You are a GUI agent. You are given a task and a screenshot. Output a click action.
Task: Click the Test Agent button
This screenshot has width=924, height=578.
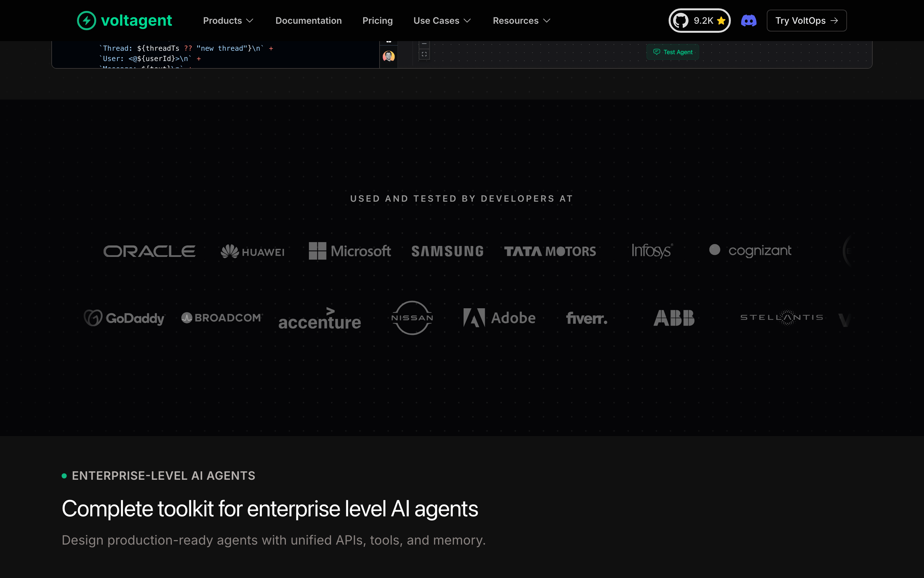pyautogui.click(x=673, y=52)
